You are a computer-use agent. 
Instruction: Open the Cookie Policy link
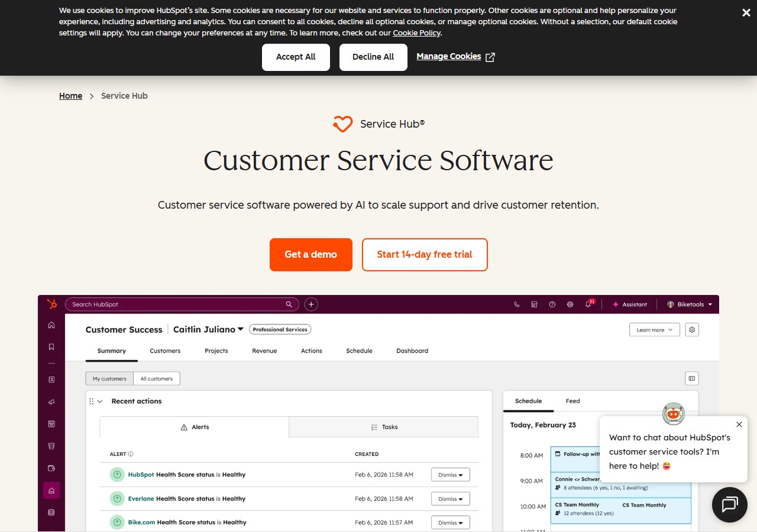point(416,33)
